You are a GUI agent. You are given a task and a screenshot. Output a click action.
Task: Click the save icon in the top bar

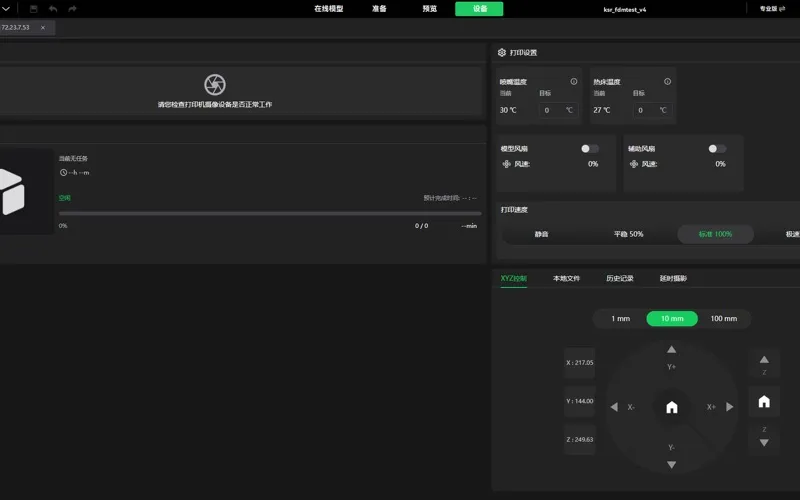pos(34,9)
